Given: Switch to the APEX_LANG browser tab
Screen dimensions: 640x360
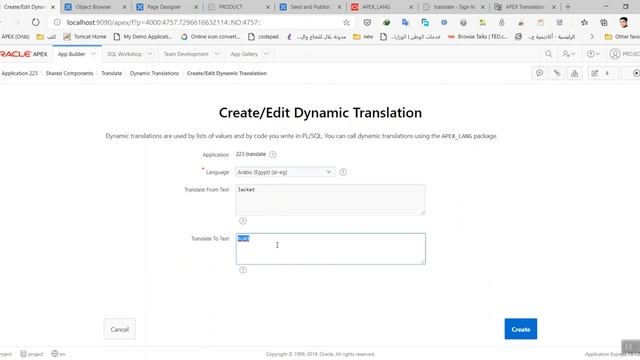Looking at the screenshot, I should pyautogui.click(x=382, y=7).
